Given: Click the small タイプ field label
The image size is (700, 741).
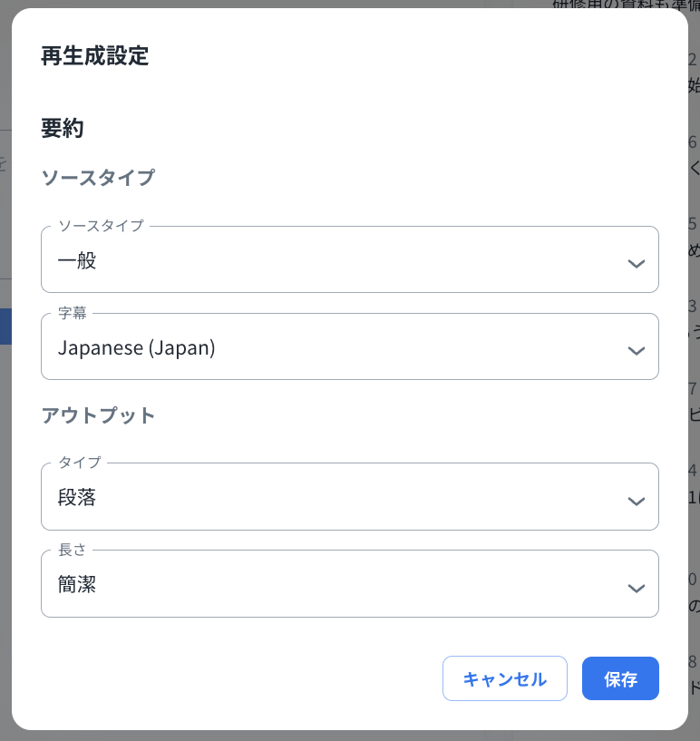Looking at the screenshot, I should [80, 463].
